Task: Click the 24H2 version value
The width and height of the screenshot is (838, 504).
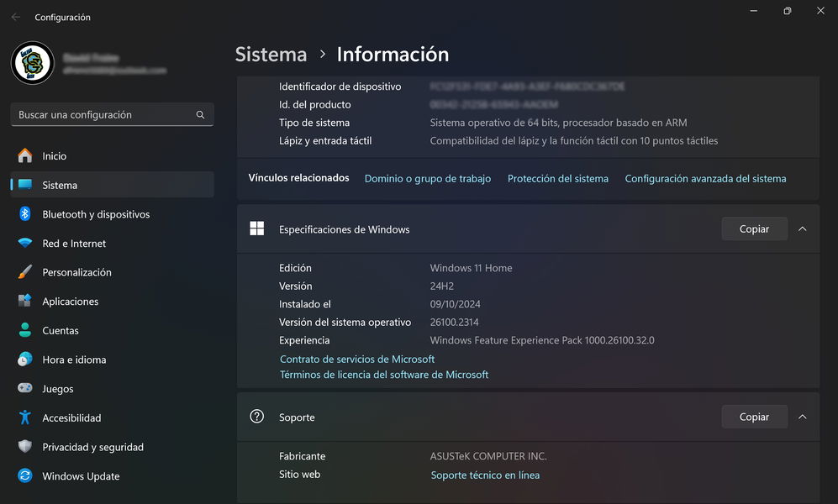Action: pos(442,286)
